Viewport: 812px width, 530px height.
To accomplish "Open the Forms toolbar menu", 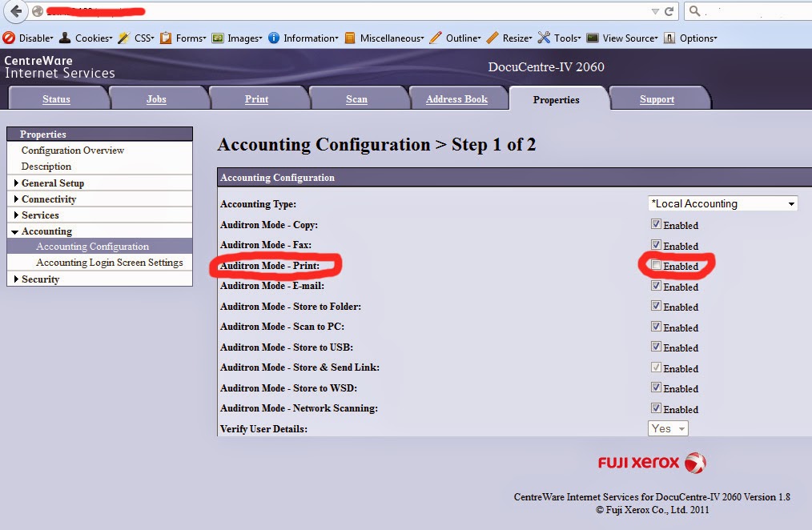I will (x=183, y=38).
